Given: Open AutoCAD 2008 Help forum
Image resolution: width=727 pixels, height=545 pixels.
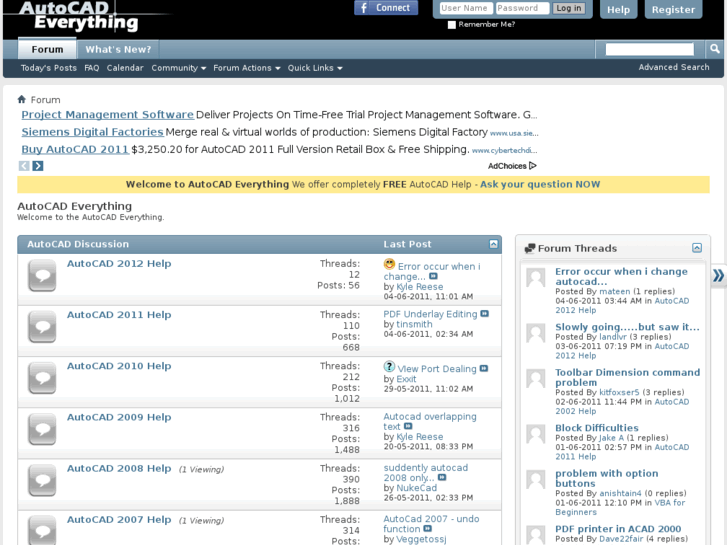Looking at the screenshot, I should point(119,468).
